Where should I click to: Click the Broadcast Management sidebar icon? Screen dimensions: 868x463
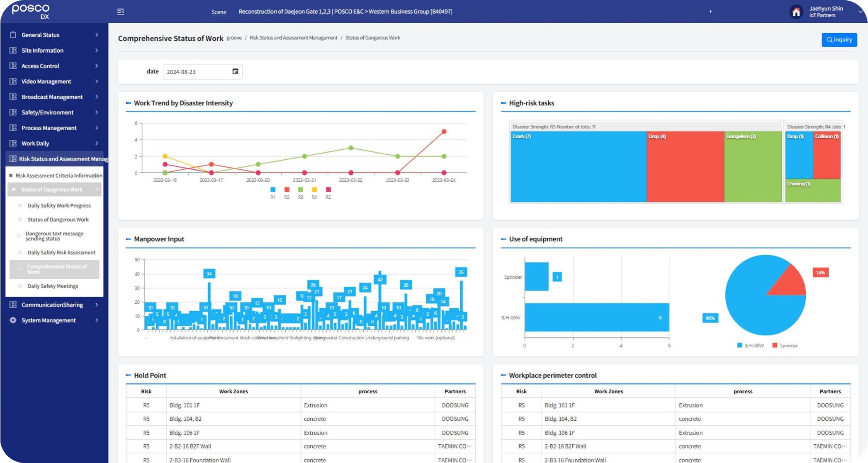click(13, 97)
